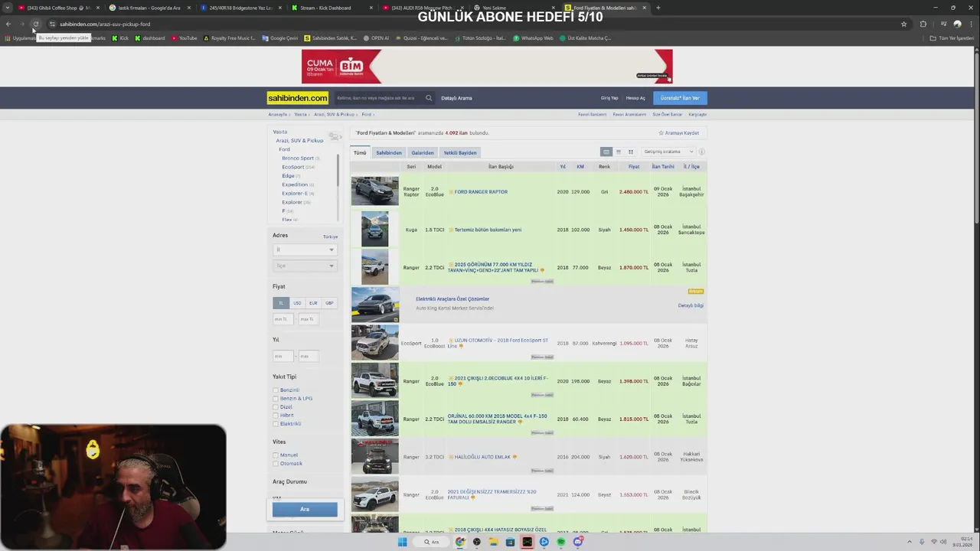Switch to the Galeriden tab

coord(423,152)
